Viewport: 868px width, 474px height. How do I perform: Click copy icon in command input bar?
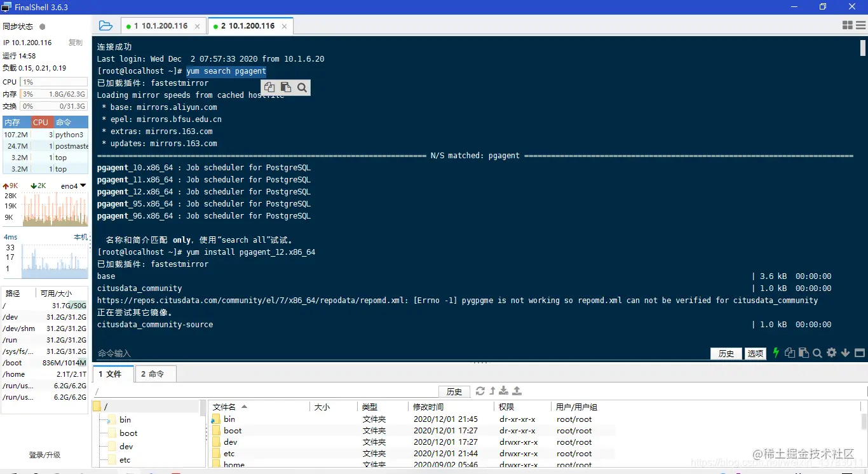pyautogui.click(x=790, y=353)
